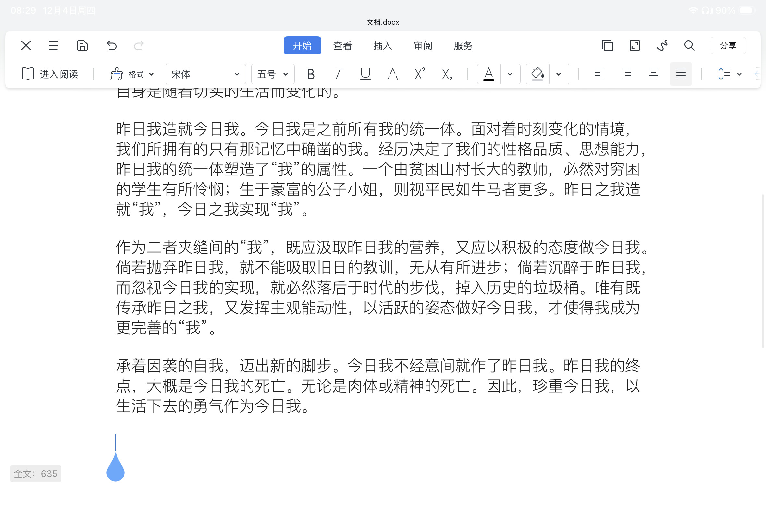This screenshot has width=766, height=532.
Task: Toggle italic formatting
Action: (338, 74)
